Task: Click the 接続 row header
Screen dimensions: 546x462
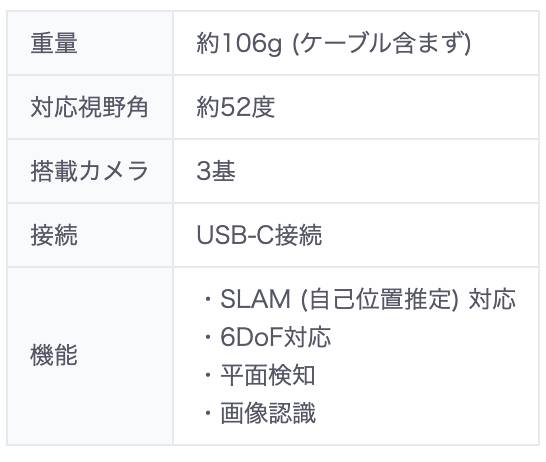Action: click(90, 235)
